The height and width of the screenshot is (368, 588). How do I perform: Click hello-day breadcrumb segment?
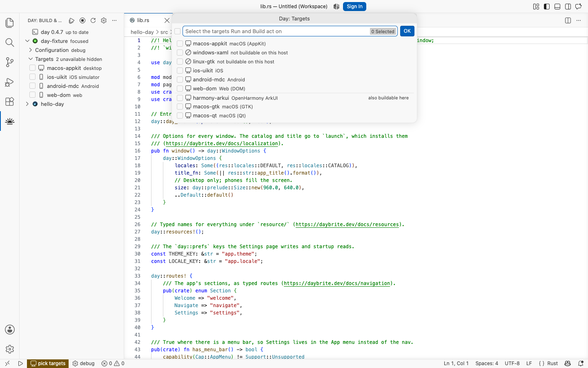[x=142, y=32]
